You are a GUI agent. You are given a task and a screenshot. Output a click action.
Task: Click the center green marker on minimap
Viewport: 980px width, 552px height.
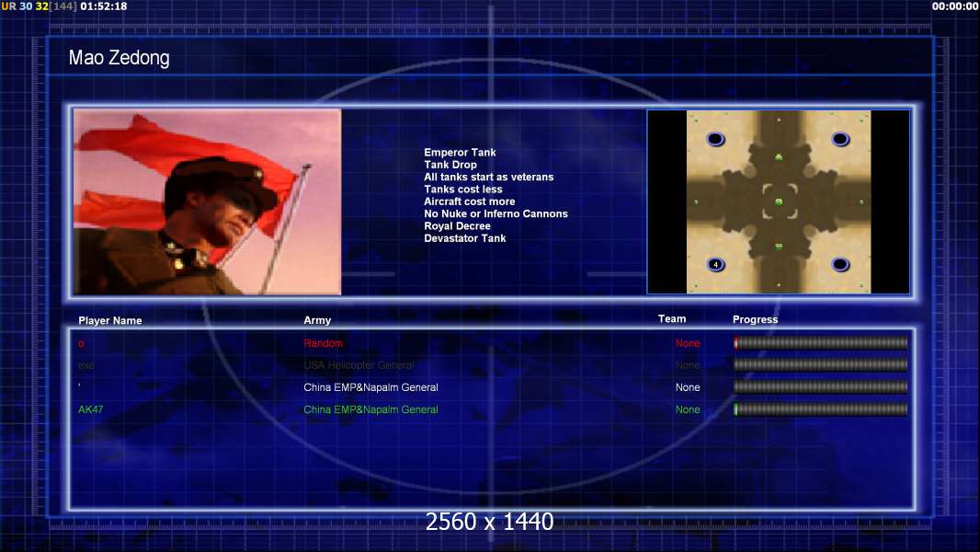pyautogui.click(x=779, y=201)
